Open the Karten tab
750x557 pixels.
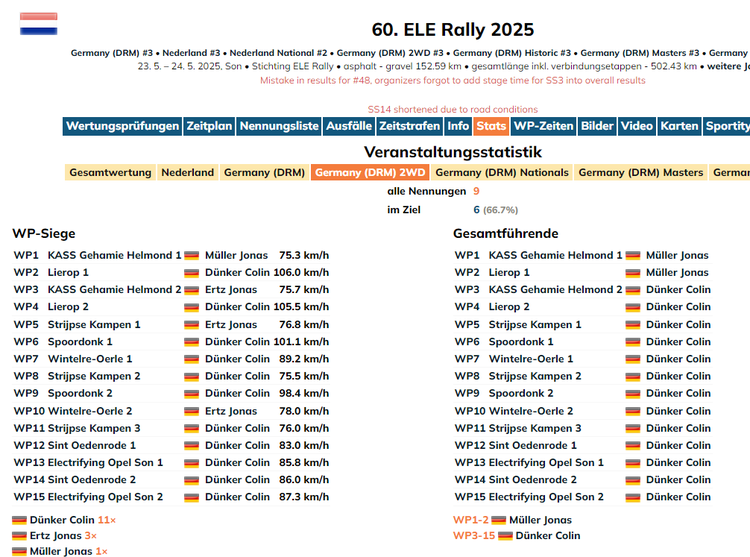point(679,126)
